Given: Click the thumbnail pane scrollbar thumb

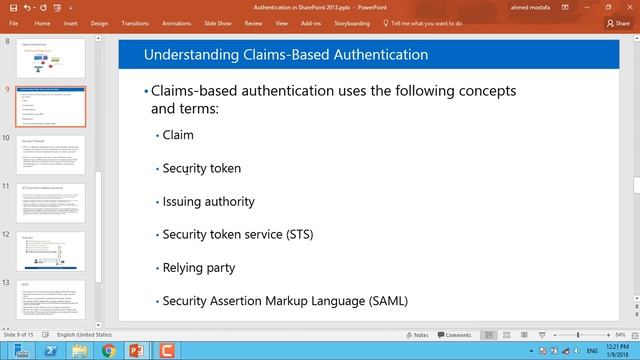Looking at the screenshot, I should point(98,227).
